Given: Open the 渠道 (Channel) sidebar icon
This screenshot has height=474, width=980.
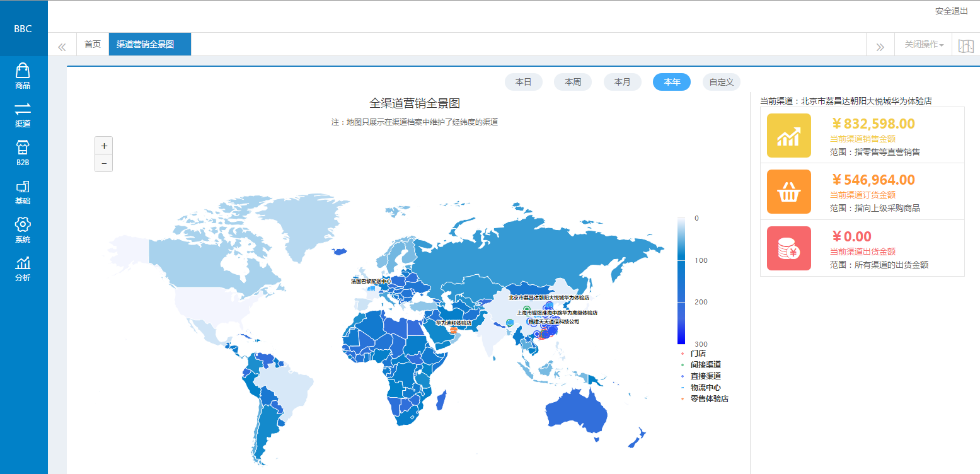Looking at the screenshot, I should tap(23, 109).
